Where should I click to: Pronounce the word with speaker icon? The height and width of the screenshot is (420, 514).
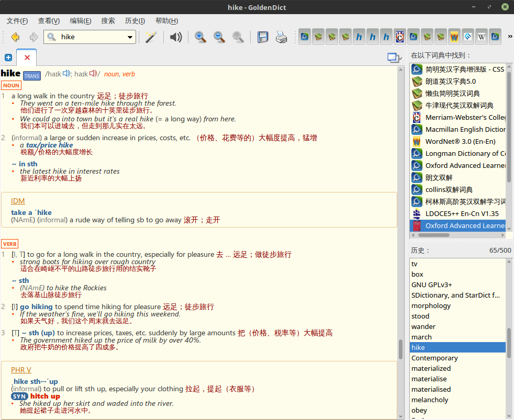(x=176, y=37)
